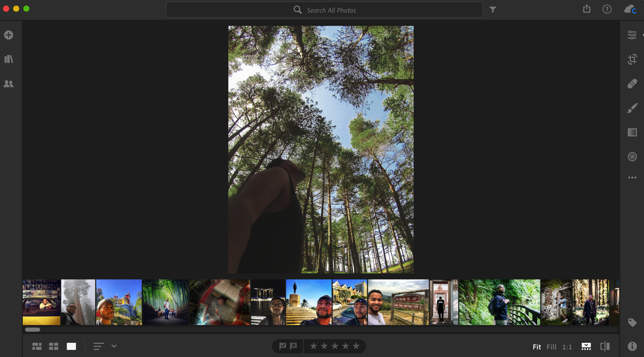
Task: Switch to square grid view
Action: pos(54,346)
